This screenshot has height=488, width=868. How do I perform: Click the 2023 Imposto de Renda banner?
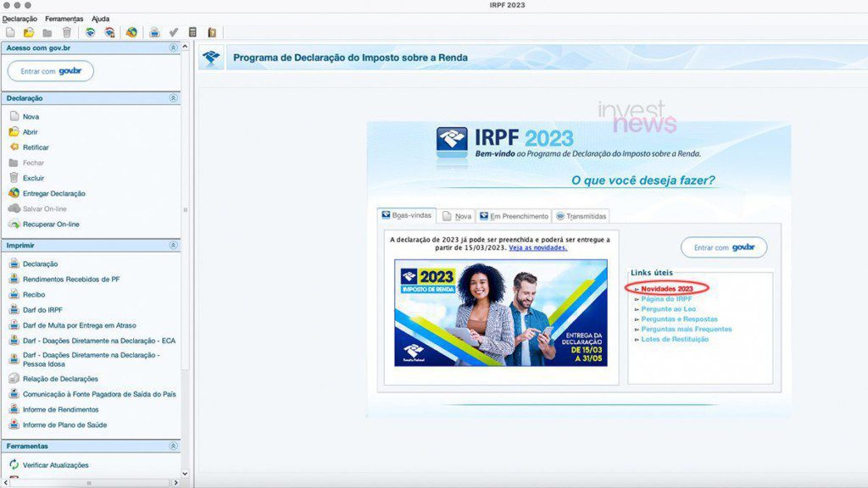(x=500, y=313)
